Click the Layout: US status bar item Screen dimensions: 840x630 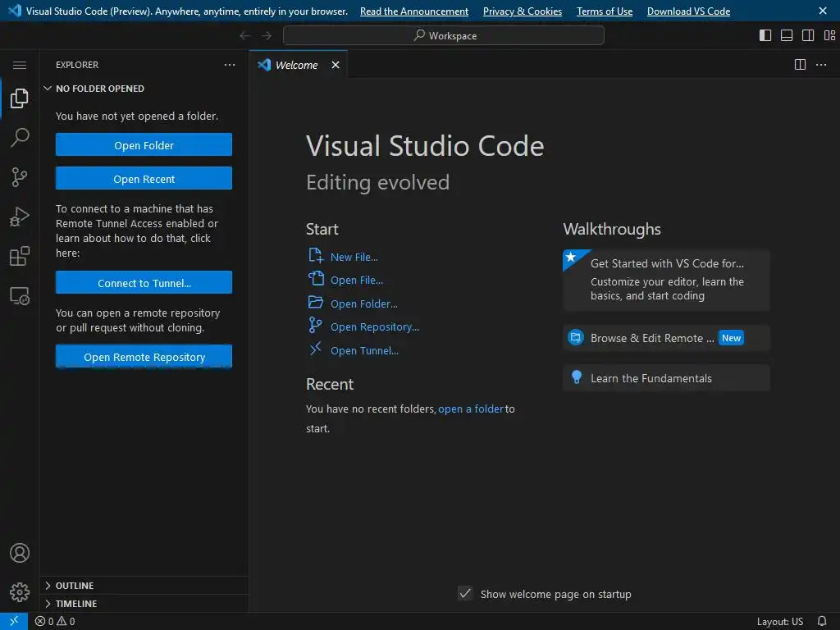pos(779,622)
